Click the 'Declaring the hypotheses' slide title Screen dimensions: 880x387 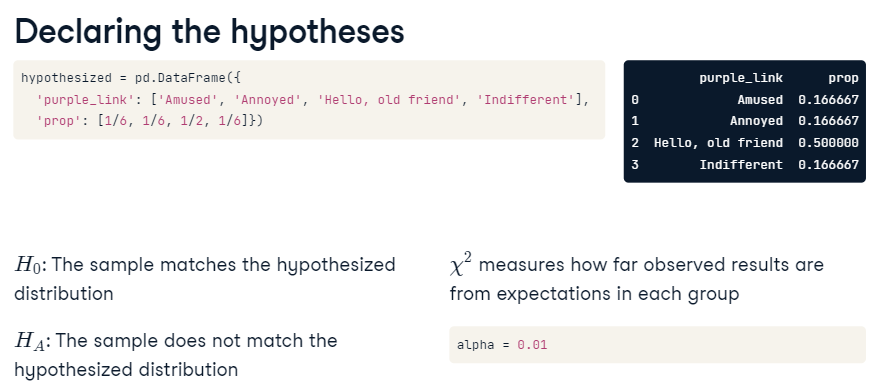point(209,31)
